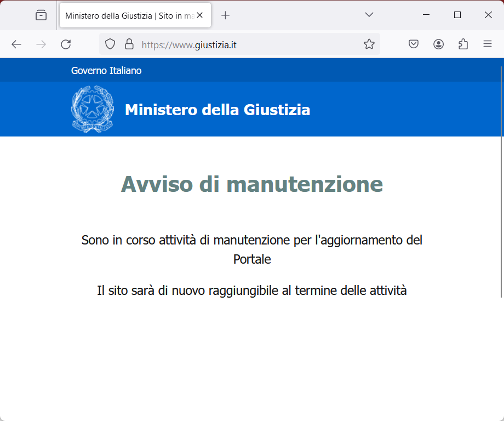This screenshot has width=504, height=421.
Task: Click the forward navigation arrow
Action: pyautogui.click(x=41, y=44)
